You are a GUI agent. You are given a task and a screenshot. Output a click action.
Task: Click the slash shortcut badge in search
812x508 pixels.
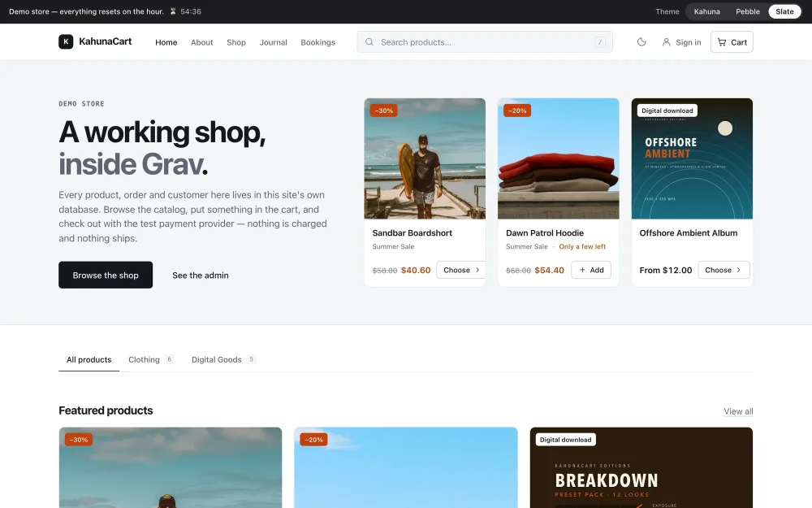coord(600,42)
